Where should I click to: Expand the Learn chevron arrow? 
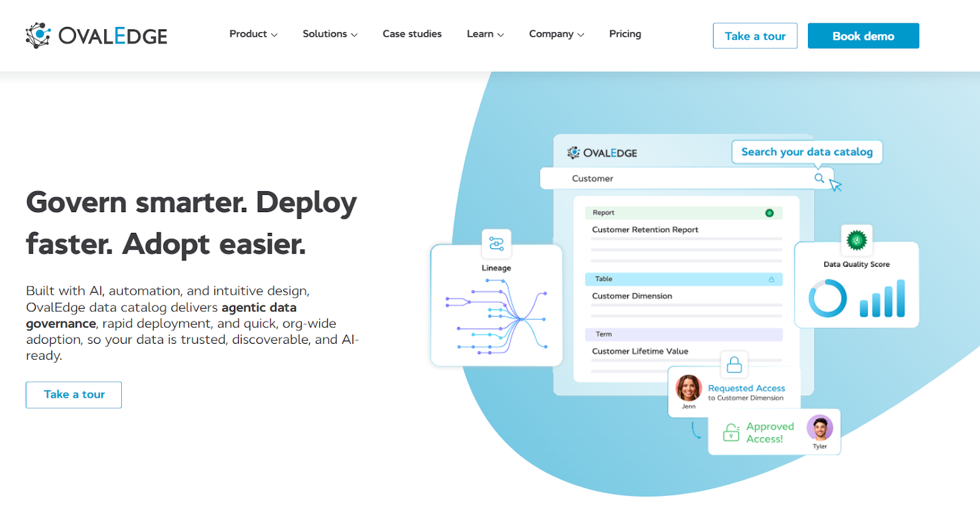point(500,35)
